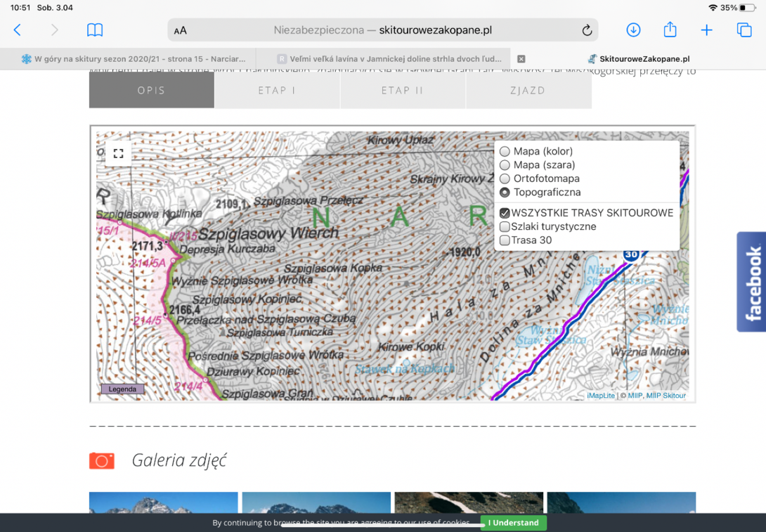Tap the share icon
The image size is (766, 532).
[x=670, y=30]
